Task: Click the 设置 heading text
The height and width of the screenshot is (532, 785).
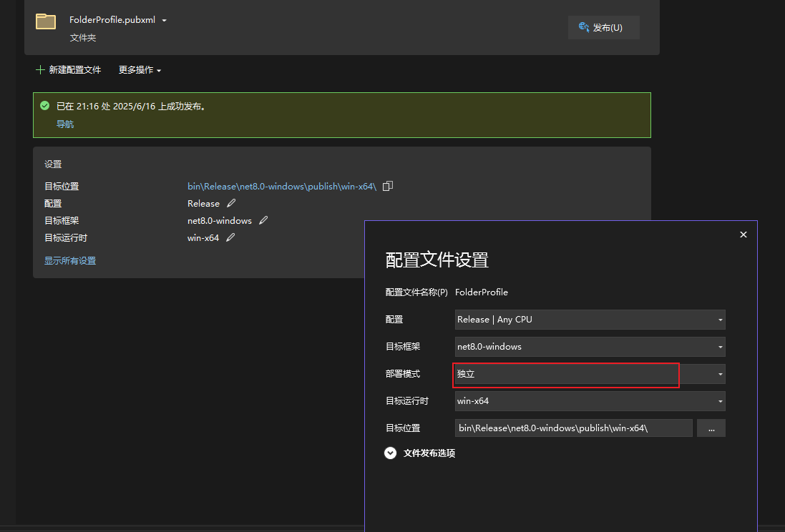Action: click(x=53, y=164)
